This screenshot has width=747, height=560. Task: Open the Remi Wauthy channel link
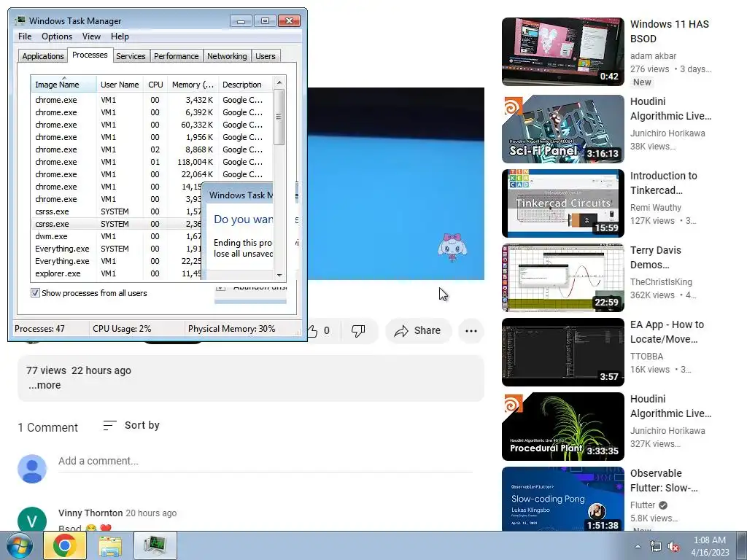click(x=656, y=208)
